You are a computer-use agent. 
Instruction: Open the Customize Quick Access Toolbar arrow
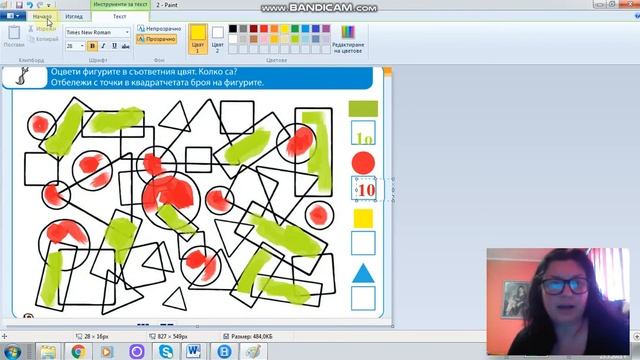coord(49,5)
